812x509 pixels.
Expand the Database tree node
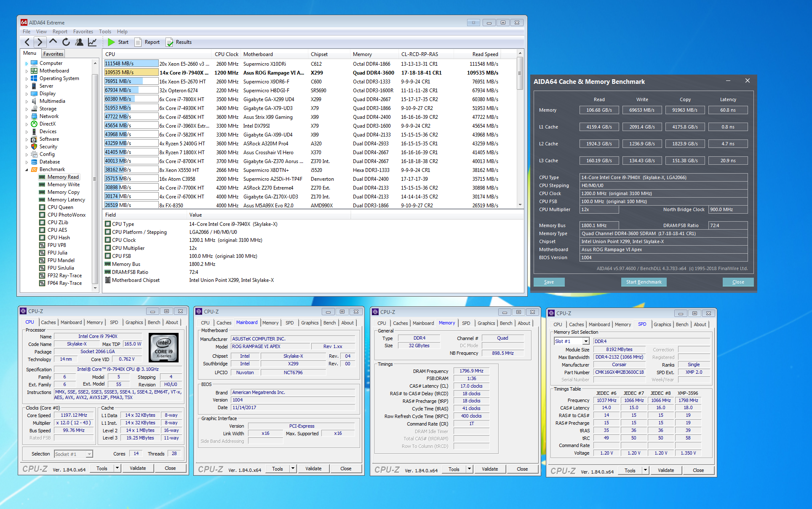[27, 162]
